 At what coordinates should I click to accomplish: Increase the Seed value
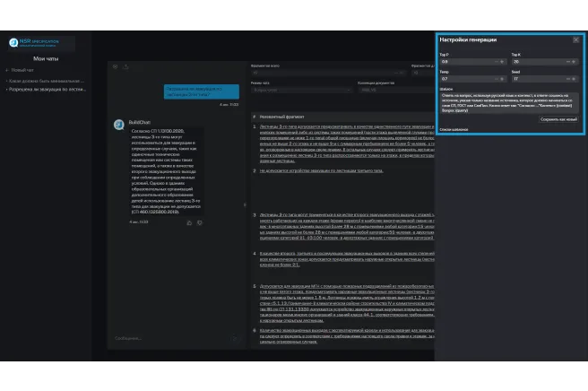pos(575,78)
